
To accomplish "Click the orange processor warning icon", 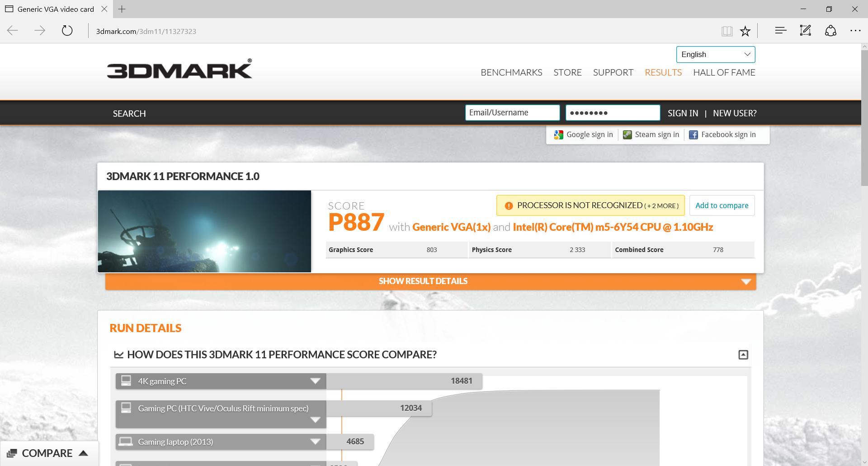I will (x=509, y=206).
